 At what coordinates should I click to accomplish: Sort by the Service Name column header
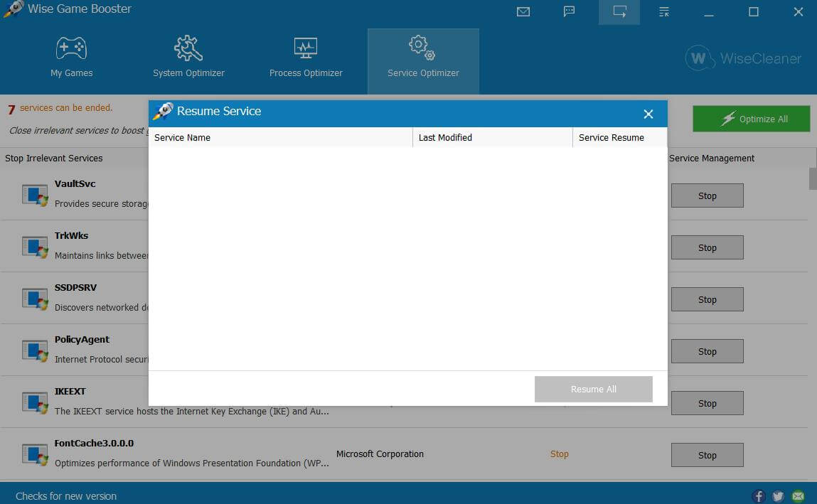click(280, 137)
